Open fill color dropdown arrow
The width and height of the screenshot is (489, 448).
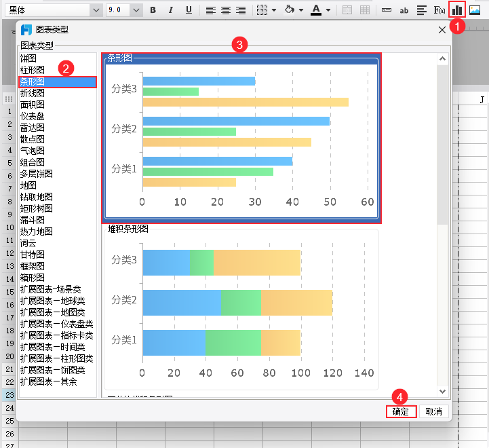click(x=301, y=10)
